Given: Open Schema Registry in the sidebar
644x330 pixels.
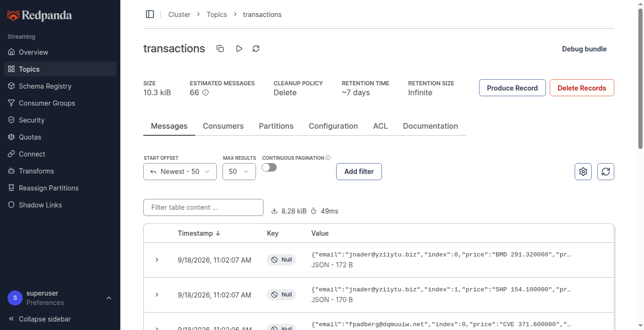Looking at the screenshot, I should pos(60,86).
